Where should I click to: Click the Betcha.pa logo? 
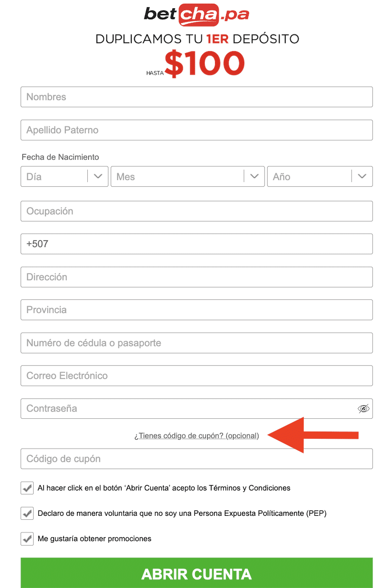(196, 15)
